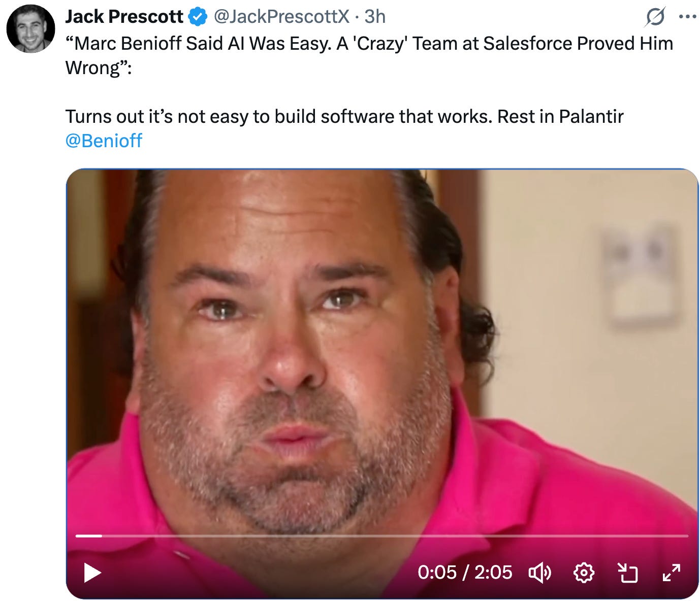The image size is (700, 604).
Task: Seek along the video progress bar
Action: coord(382,535)
